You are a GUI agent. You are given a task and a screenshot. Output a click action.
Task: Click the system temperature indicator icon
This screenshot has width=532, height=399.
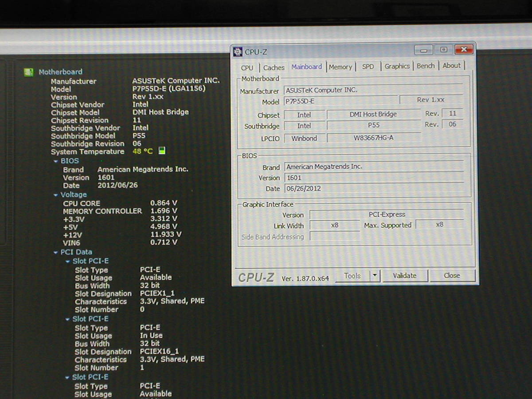click(162, 151)
